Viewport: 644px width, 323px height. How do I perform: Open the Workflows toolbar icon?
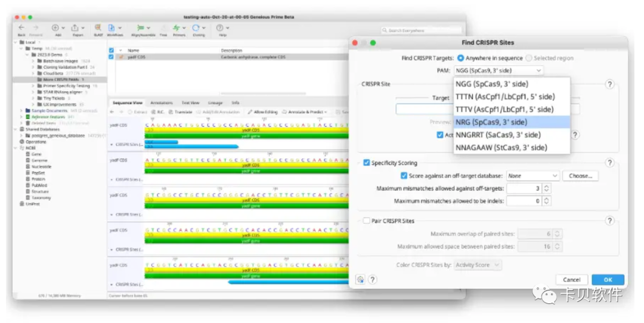(x=112, y=27)
